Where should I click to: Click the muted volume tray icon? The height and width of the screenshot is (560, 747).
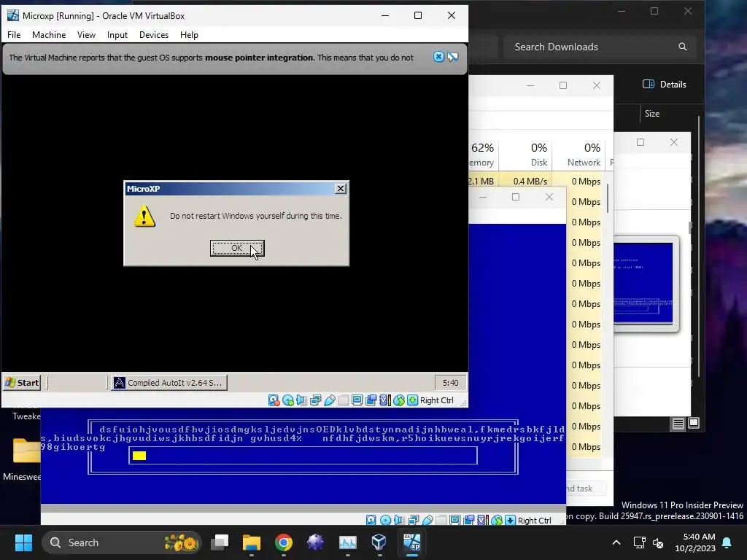tap(659, 542)
